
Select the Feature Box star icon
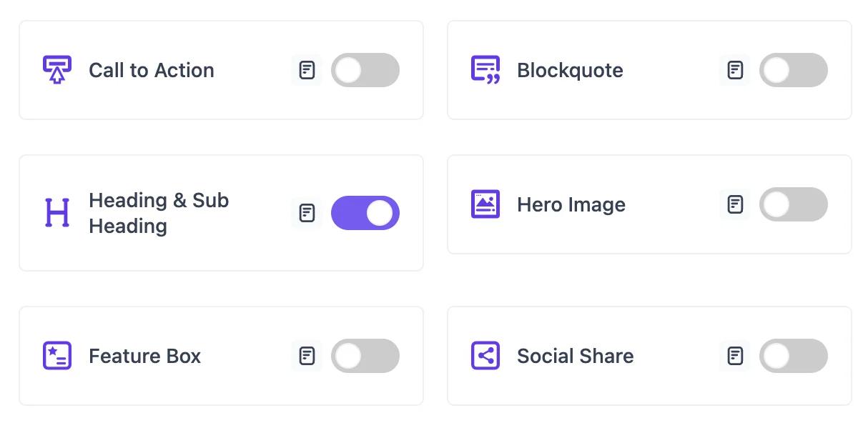(57, 356)
